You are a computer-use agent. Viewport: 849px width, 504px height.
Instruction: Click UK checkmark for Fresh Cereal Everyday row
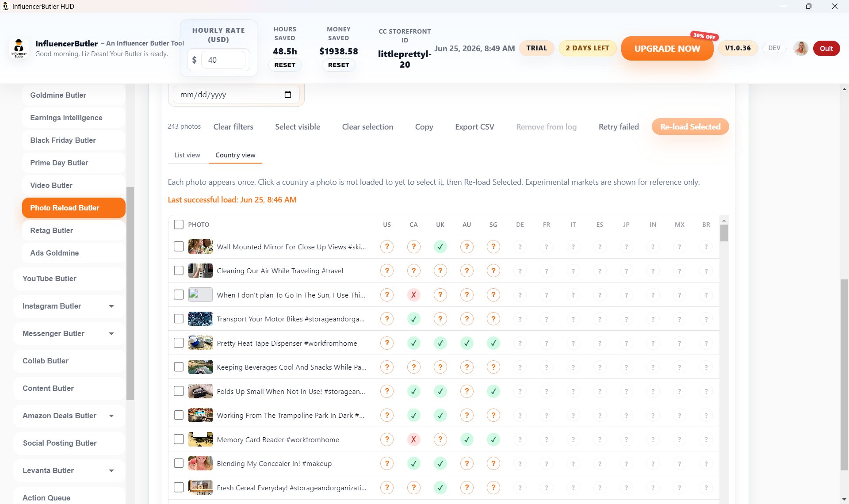coord(440,488)
